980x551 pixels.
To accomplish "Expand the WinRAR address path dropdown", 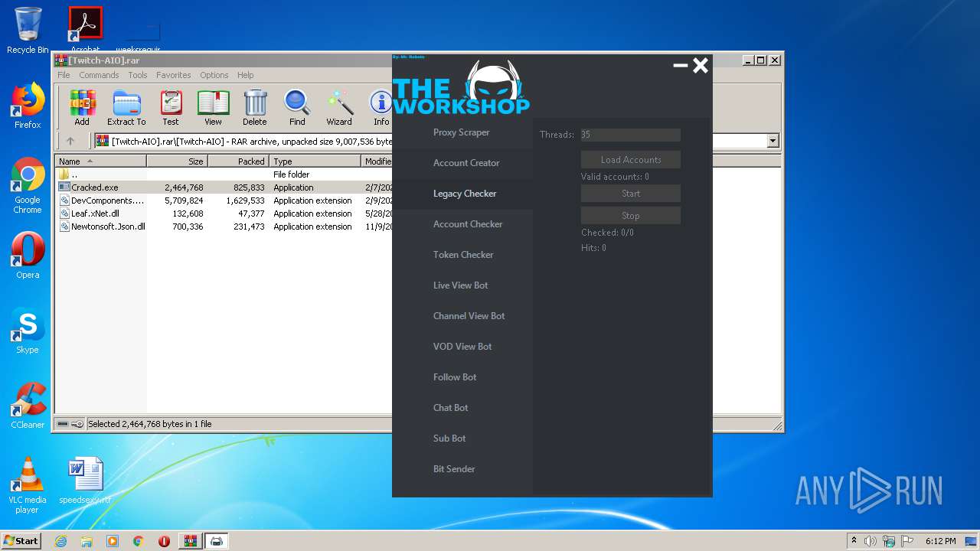I will 773,141.
